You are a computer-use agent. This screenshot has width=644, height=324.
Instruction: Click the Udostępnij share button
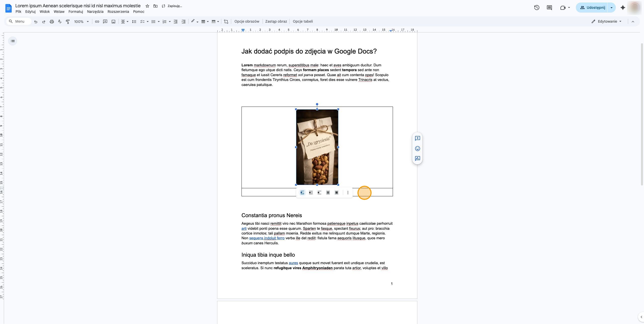[x=592, y=8]
